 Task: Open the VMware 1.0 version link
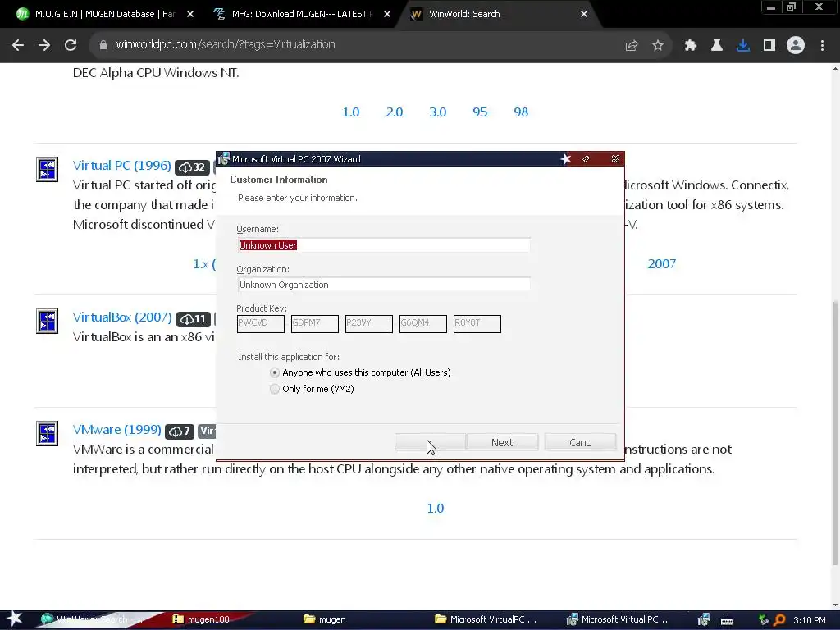[436, 508]
